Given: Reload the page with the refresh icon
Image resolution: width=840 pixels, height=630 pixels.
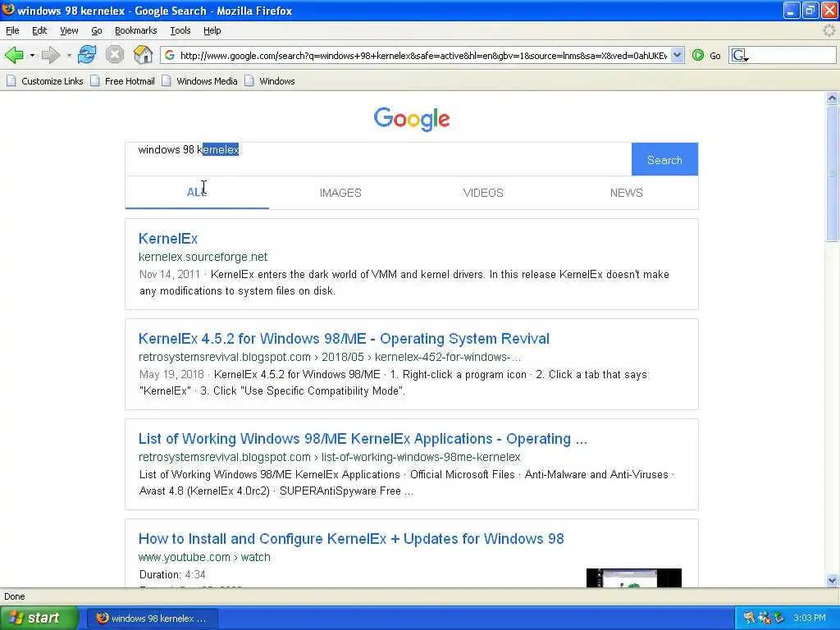Looking at the screenshot, I should point(87,55).
